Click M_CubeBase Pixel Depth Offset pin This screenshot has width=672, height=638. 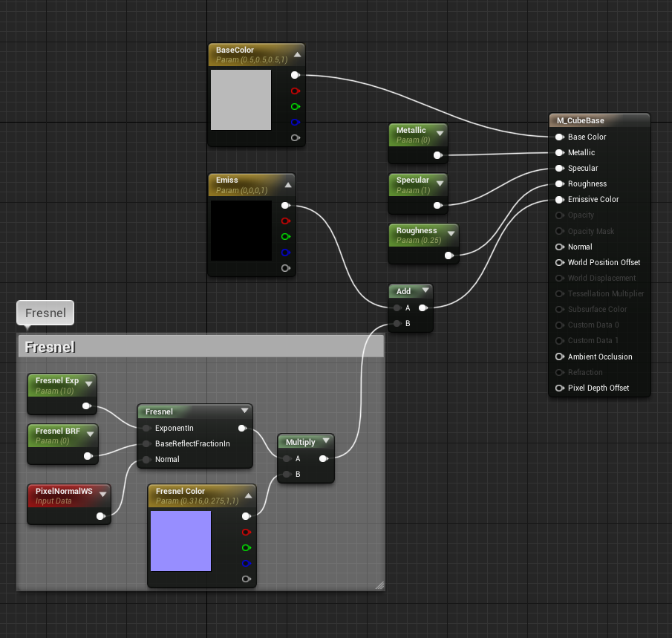[x=560, y=388]
